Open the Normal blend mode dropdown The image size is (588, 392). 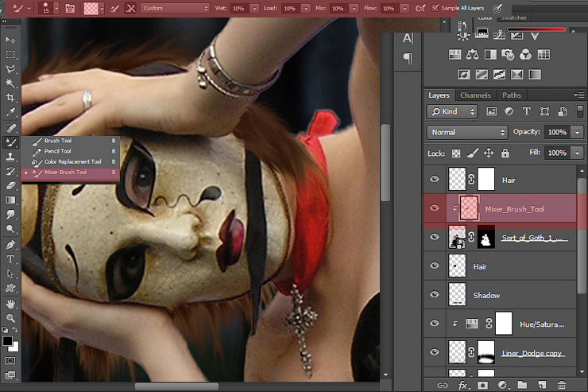467,132
